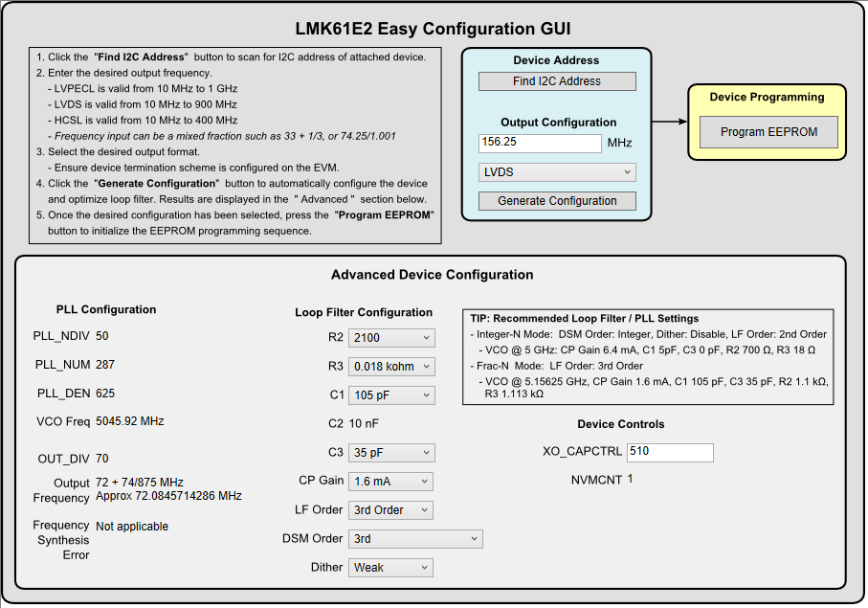
Task: Select the OUT_DIV value 70
Action: pyautogui.click(x=101, y=459)
